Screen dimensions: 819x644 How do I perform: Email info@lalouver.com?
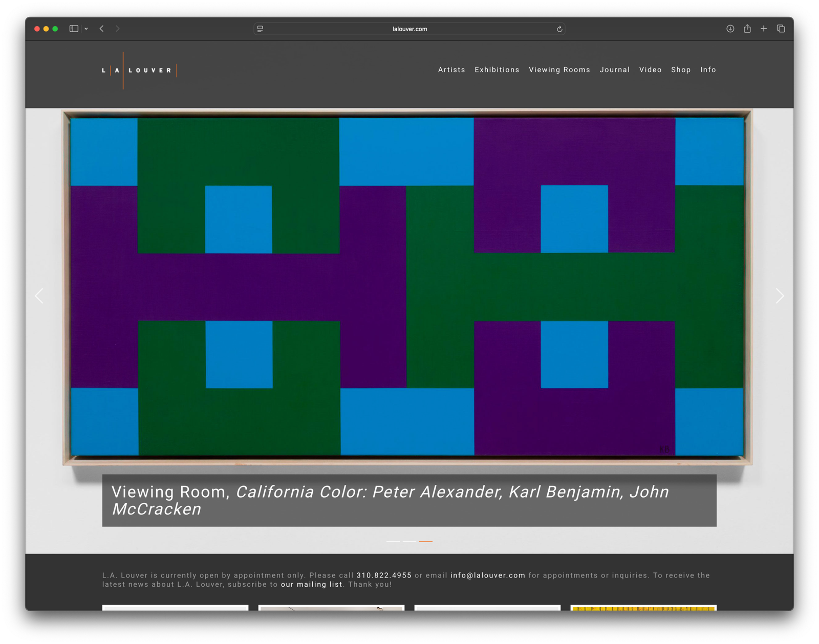point(488,575)
